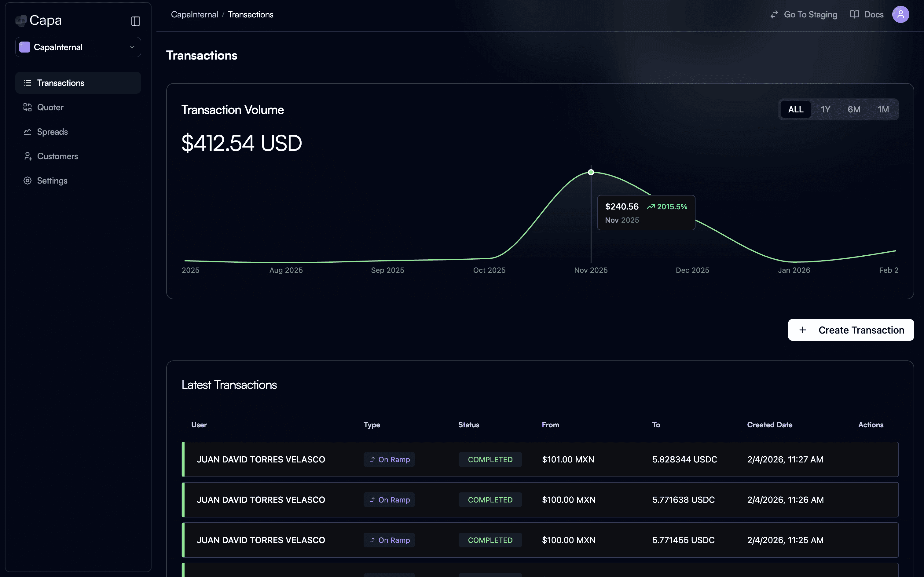This screenshot has width=924, height=577.
Task: Click Create Transaction button
Action: (851, 330)
